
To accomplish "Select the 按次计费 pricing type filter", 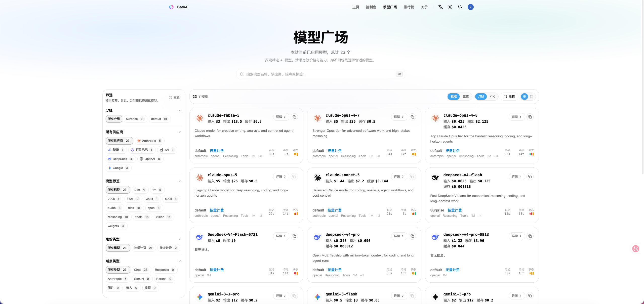I will coord(169,248).
